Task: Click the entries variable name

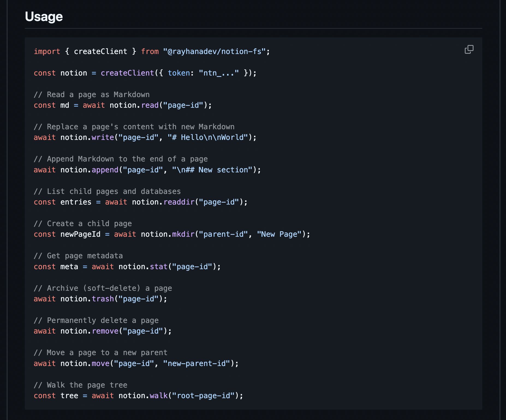Action: [x=76, y=202]
